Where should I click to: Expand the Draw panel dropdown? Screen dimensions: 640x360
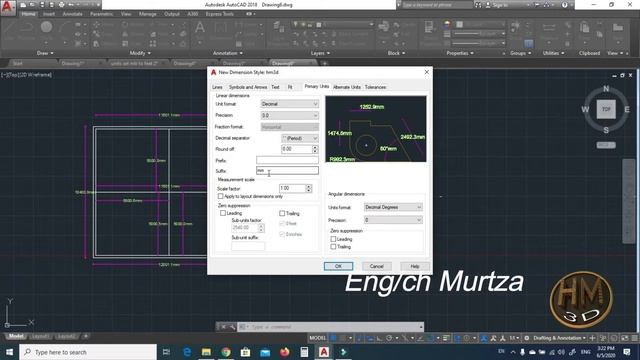coord(45,53)
